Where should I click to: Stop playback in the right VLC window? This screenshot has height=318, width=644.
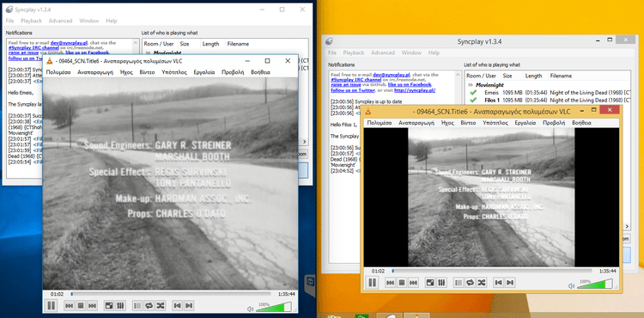coord(402,282)
